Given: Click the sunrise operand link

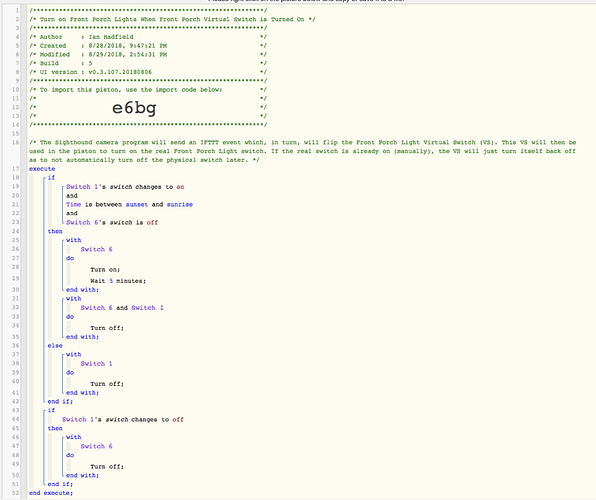Looking at the screenshot, I should 180,205.
